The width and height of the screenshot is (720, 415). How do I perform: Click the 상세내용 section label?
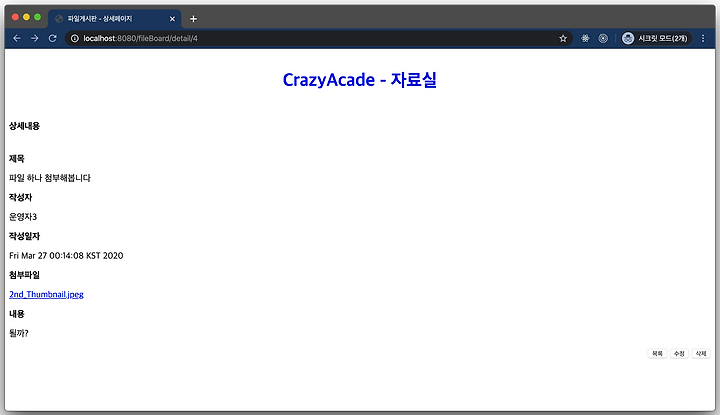(x=24, y=126)
